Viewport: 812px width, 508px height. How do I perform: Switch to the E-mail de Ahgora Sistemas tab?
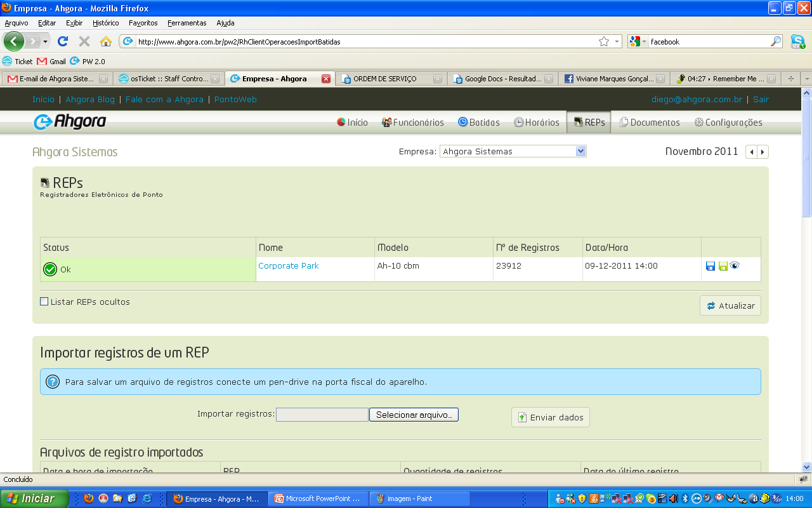pos(57,79)
